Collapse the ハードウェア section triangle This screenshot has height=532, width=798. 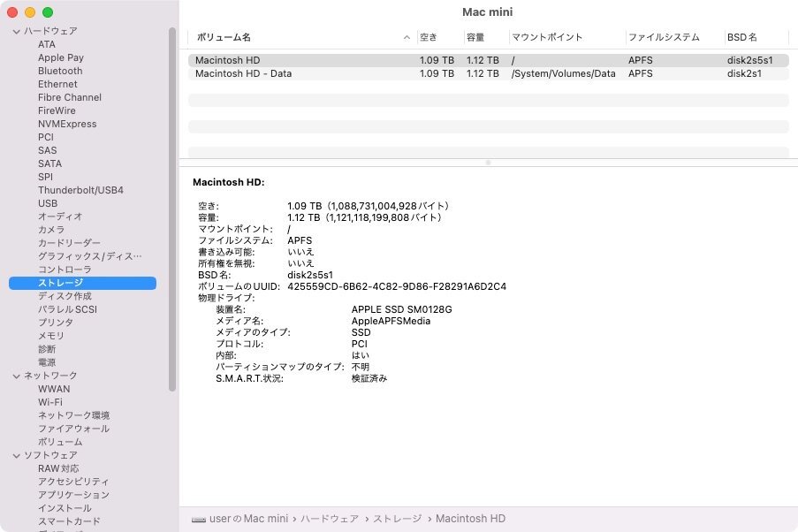tap(16, 30)
